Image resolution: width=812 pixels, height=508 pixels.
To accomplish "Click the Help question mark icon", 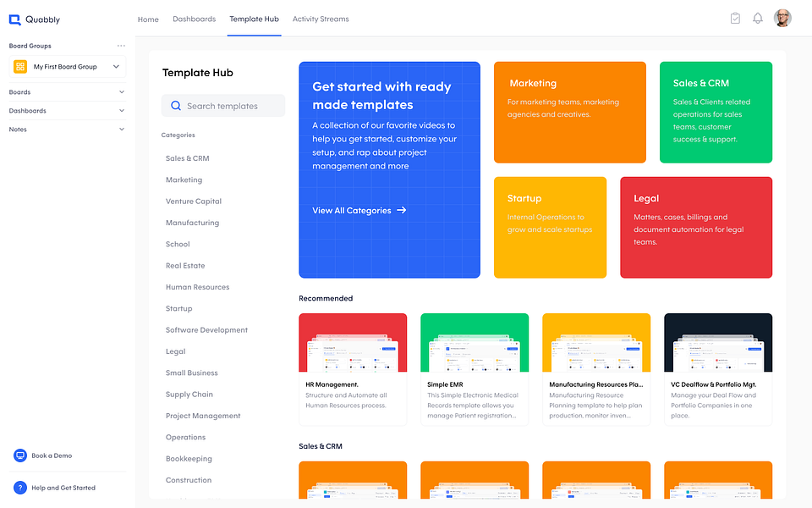I will coord(20,488).
